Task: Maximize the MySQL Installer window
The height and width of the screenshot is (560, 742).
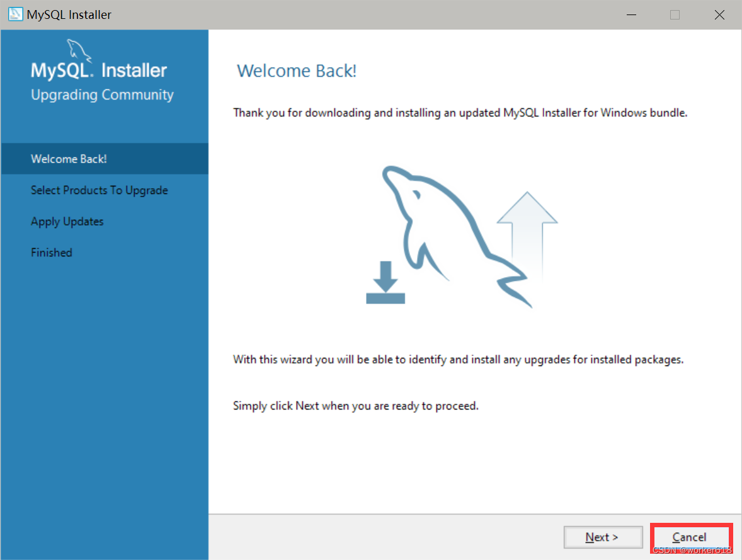Action: click(x=675, y=14)
